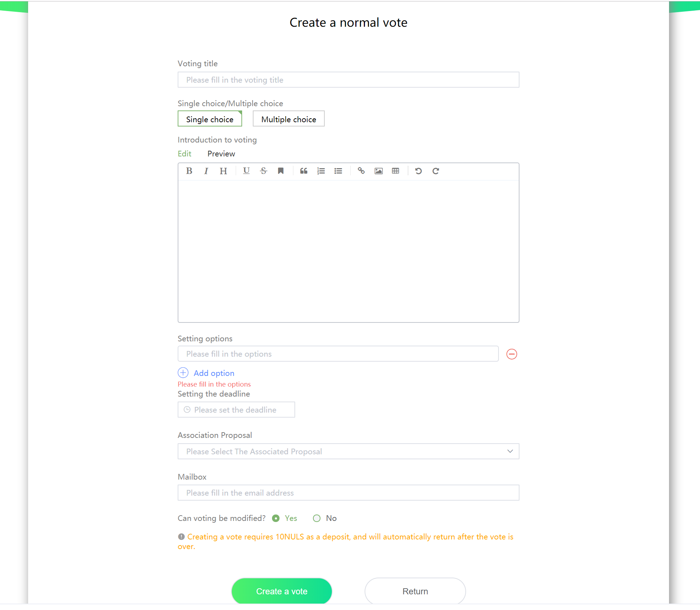Insert a hyperlink using link icon
Screen dimensions: 700x610
(361, 171)
